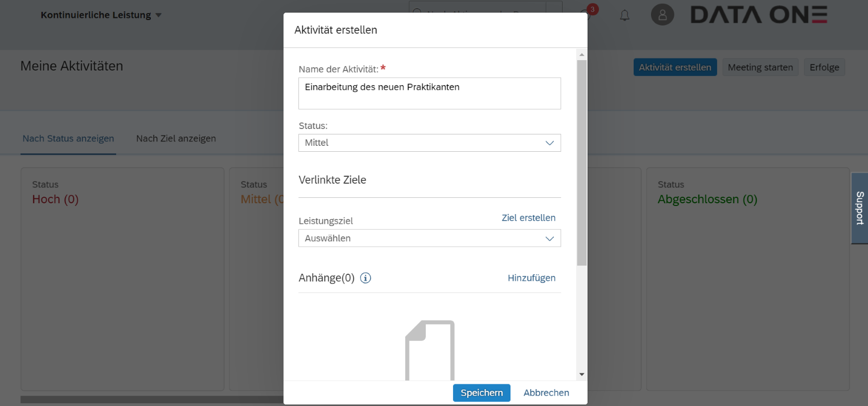
Task: Click the Meeting starten button
Action: pos(760,67)
